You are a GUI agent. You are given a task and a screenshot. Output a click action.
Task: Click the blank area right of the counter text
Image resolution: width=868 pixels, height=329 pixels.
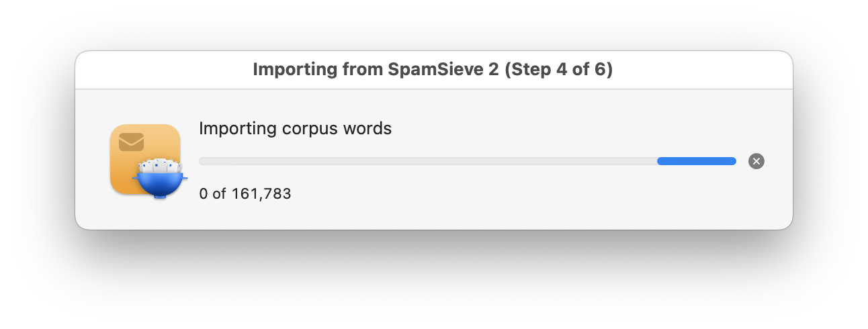(x=511, y=194)
